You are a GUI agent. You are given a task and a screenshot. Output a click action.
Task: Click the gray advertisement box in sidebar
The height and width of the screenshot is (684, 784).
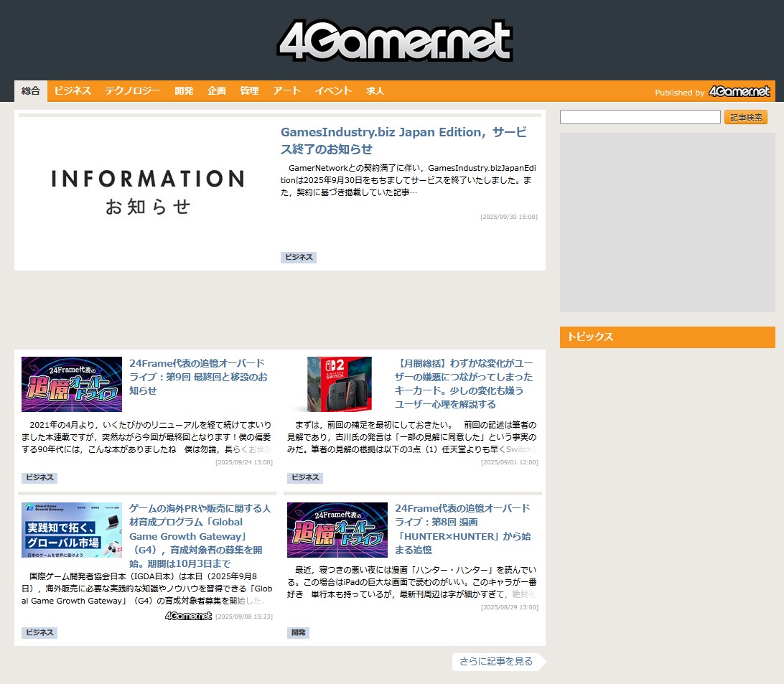[668, 222]
